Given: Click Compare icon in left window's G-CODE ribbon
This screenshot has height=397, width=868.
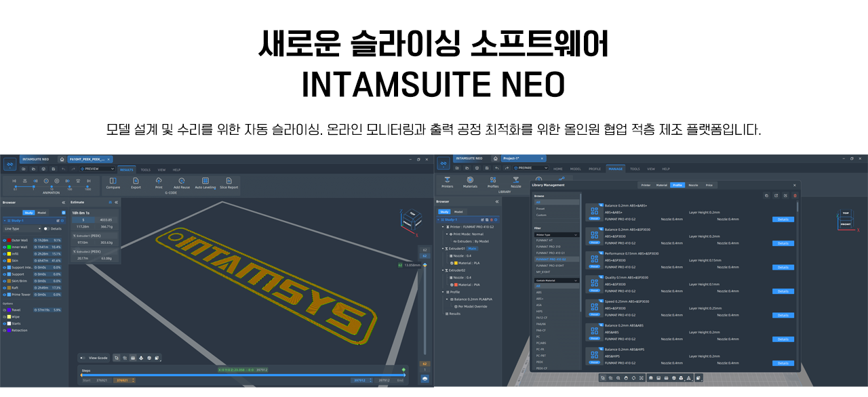Looking at the screenshot, I should pyautogui.click(x=113, y=181).
